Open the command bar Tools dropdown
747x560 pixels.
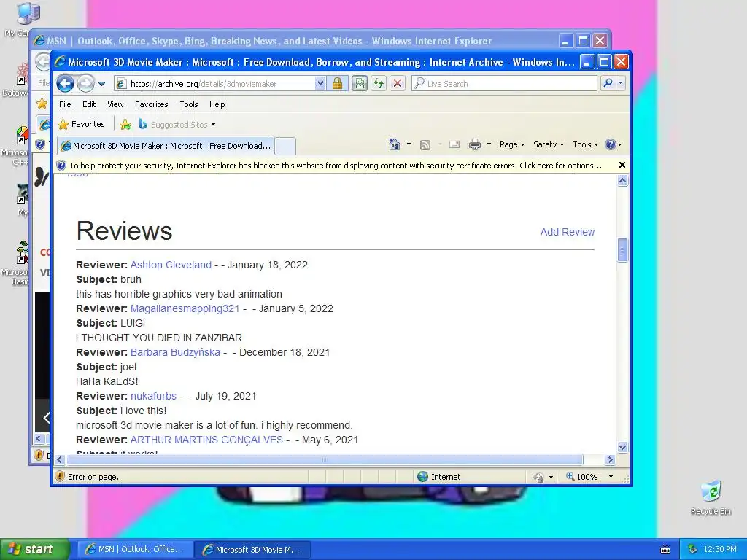[x=585, y=144]
